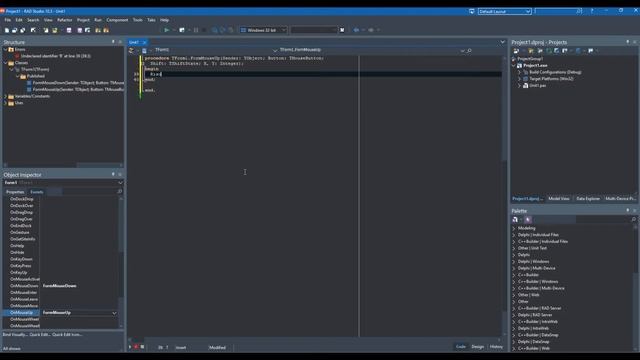Click the New Items toolbar icon
The image size is (640, 360).
pos(7,30)
